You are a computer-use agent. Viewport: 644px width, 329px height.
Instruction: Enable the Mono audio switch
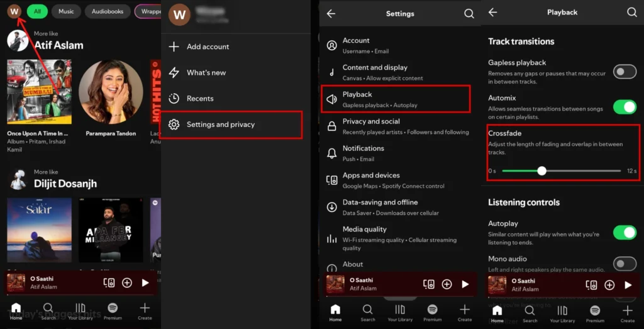point(625,264)
